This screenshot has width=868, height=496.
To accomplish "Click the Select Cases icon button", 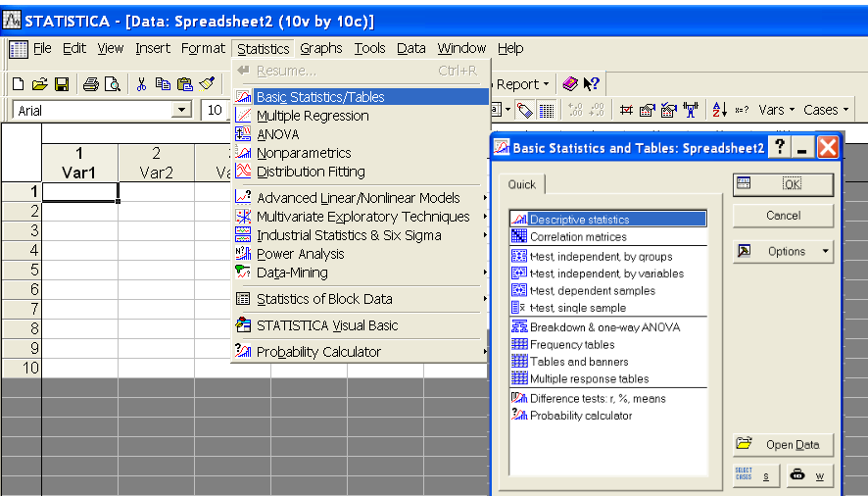I will [x=755, y=475].
